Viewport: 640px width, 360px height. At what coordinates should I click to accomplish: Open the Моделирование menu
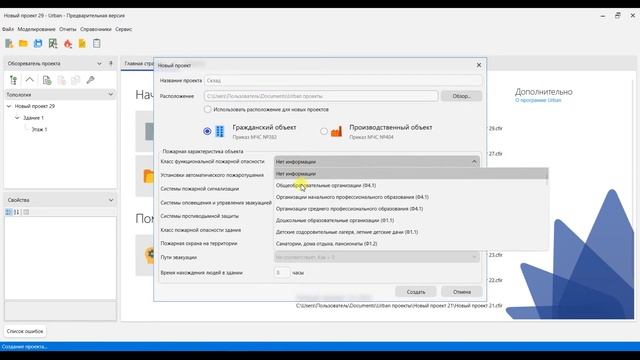tap(36, 29)
